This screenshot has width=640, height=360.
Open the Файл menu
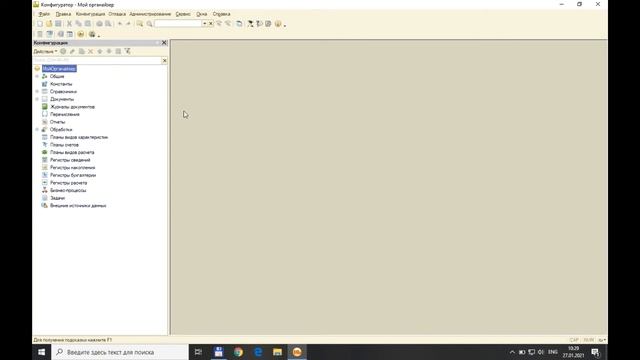tap(44, 14)
